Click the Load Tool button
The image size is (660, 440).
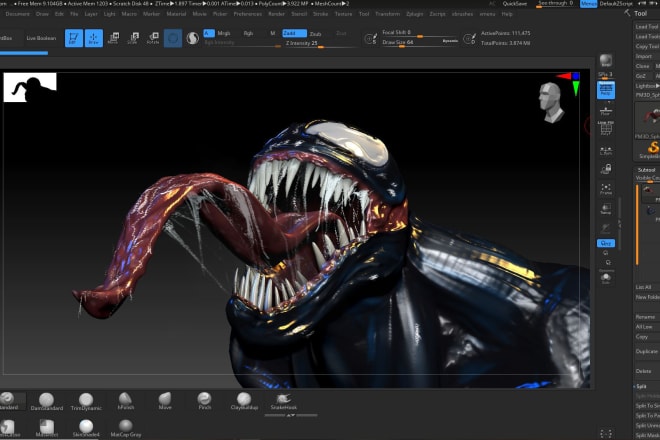647,27
